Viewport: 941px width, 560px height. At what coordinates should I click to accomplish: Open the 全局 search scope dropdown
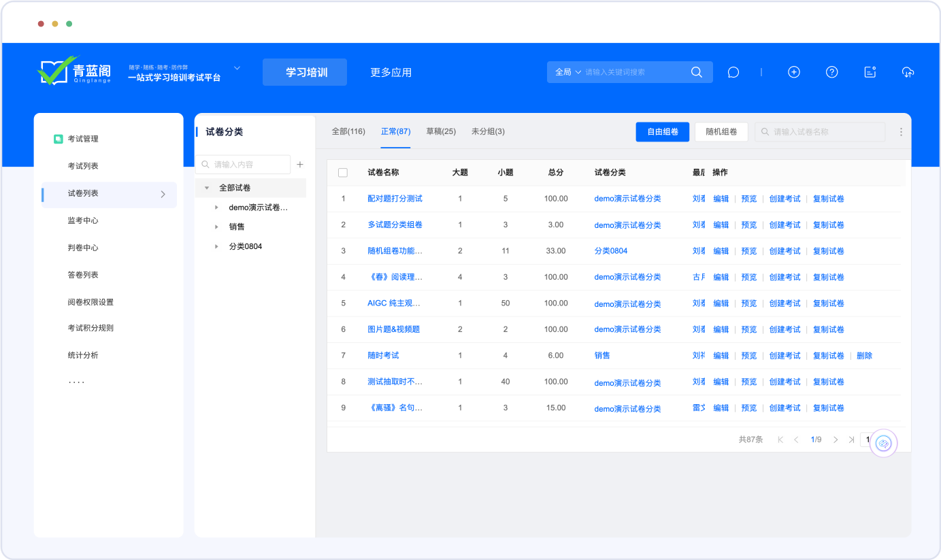pos(567,72)
